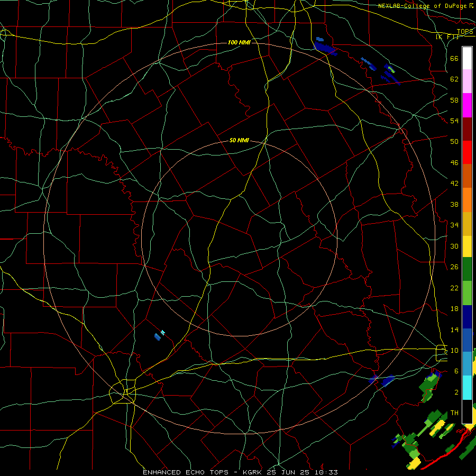Click the legend value "2"
The image size is (476, 476).
[x=456, y=392]
